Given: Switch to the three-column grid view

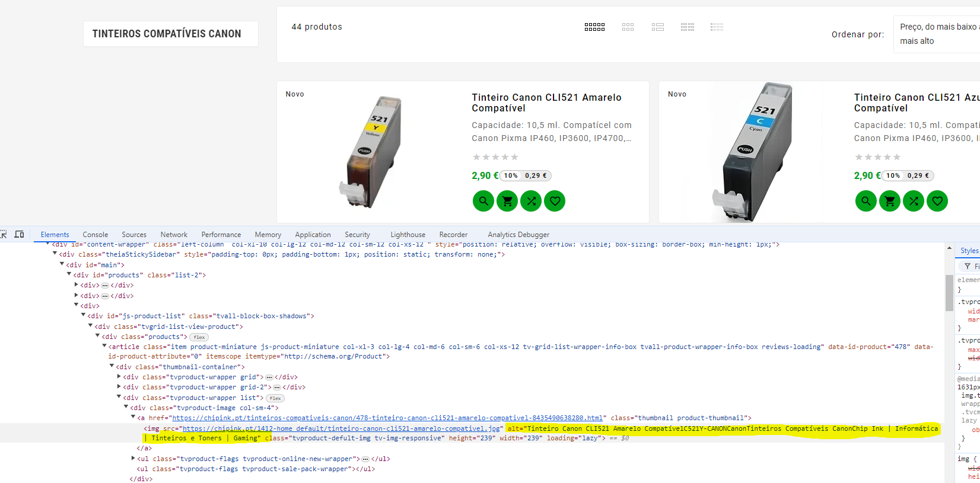Looking at the screenshot, I should point(628,27).
